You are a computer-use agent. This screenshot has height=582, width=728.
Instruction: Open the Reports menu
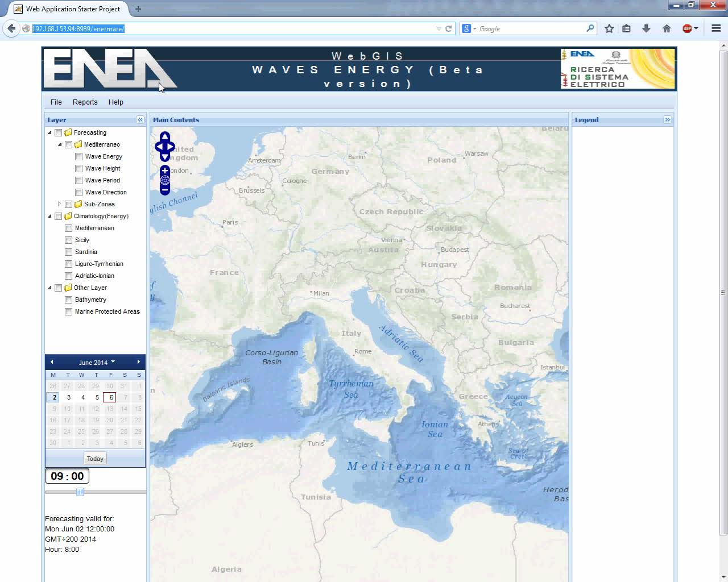tap(85, 102)
